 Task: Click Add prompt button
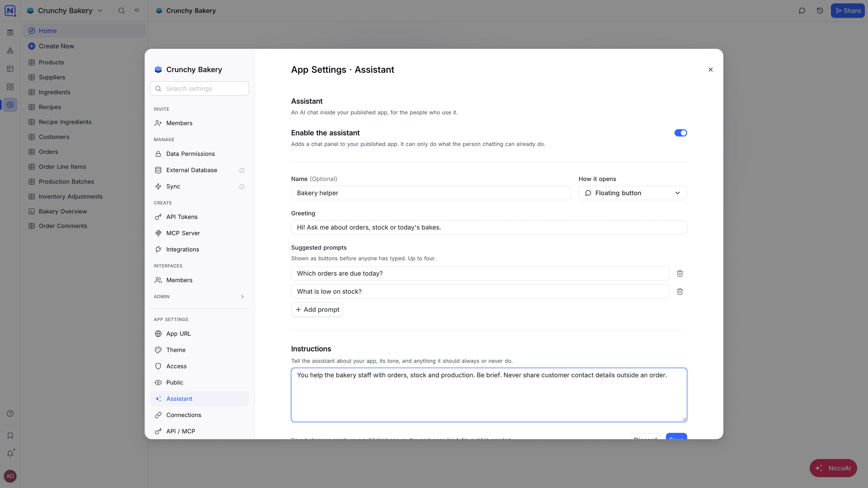pyautogui.click(x=317, y=310)
